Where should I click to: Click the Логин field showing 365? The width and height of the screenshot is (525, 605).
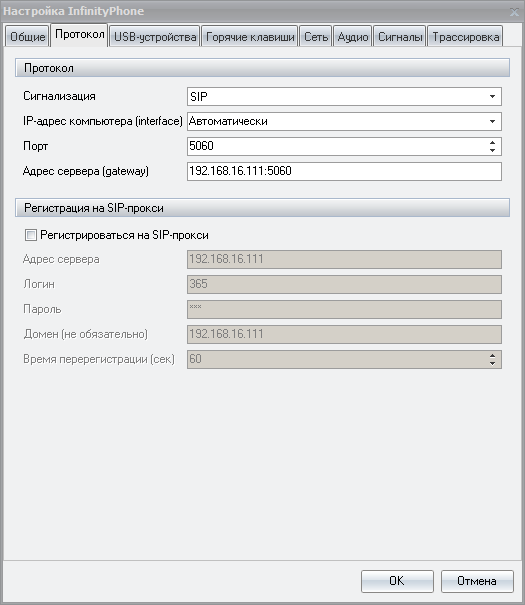coord(344,284)
